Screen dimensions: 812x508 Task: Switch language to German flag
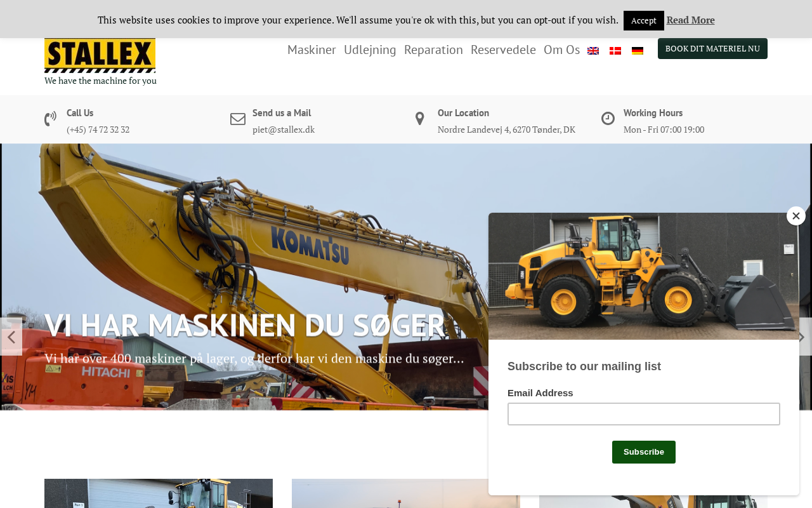point(638,51)
